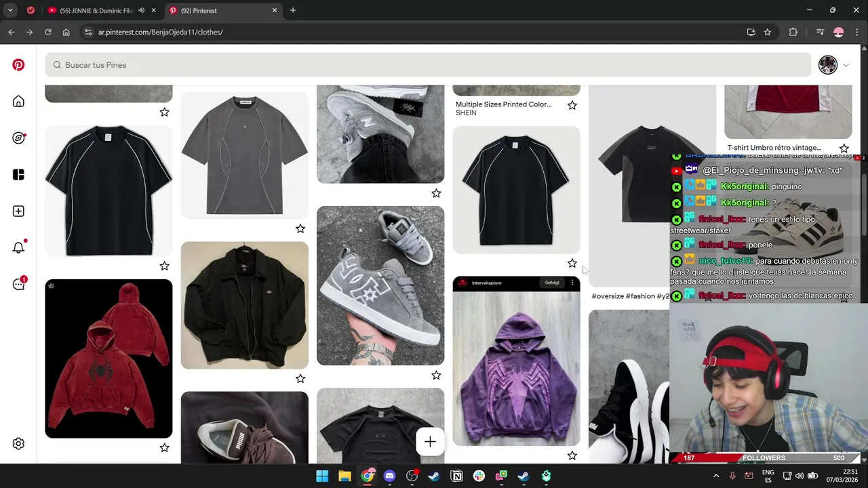Screen dimensions: 868x488
Task: Click the install app icon in address bar
Action: click(751, 32)
